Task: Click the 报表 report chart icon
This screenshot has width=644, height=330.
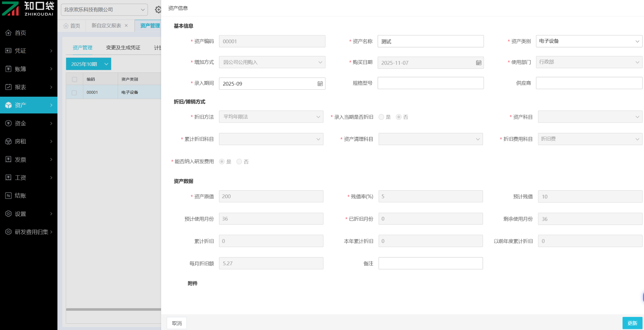Action: (x=8, y=87)
